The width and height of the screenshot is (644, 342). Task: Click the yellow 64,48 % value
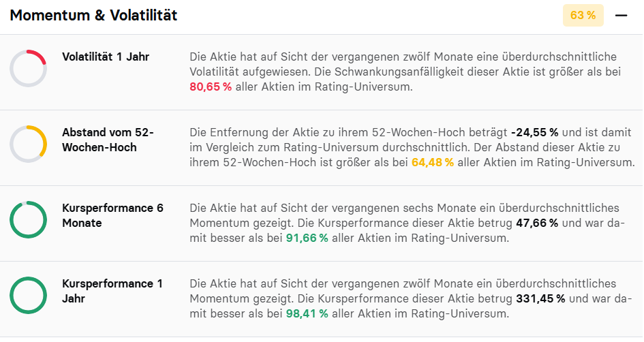pyautogui.click(x=433, y=163)
